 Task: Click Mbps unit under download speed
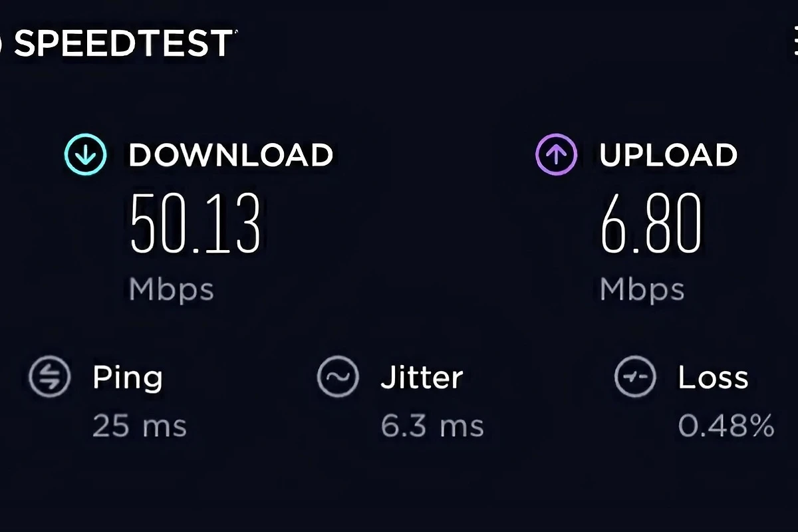tap(172, 291)
